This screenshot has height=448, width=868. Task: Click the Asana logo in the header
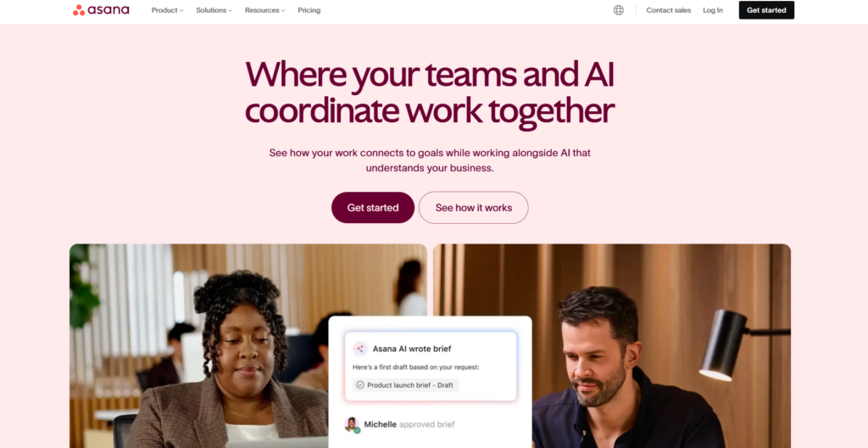tap(101, 10)
